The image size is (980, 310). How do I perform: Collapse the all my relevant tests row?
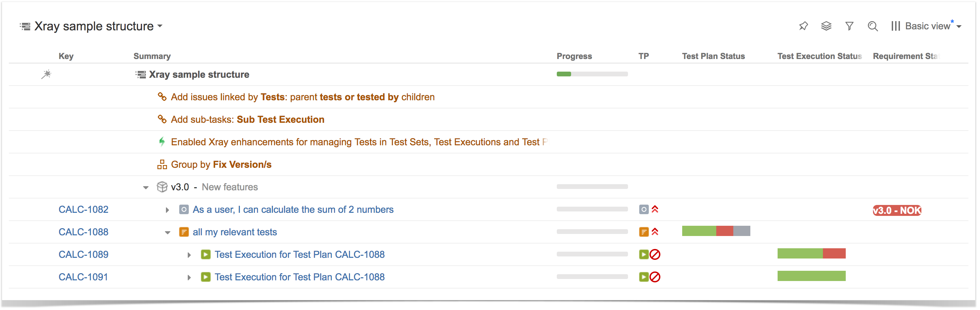click(167, 232)
